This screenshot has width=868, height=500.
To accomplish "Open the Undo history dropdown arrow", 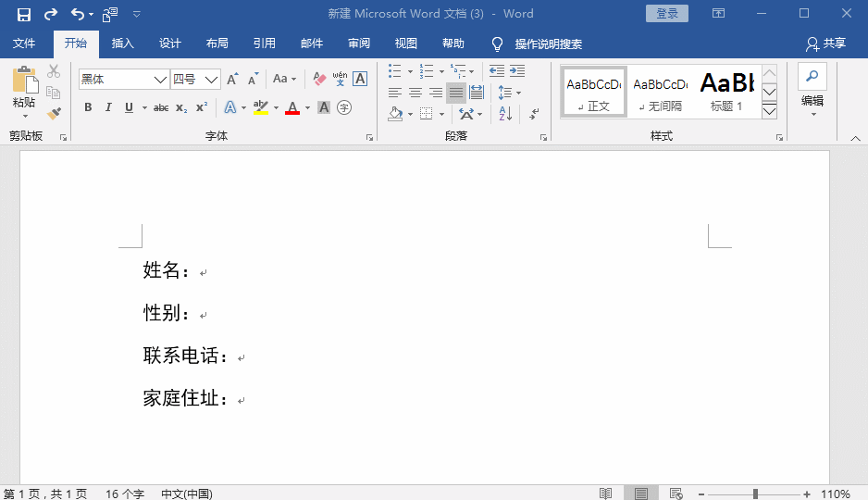I will click(92, 15).
